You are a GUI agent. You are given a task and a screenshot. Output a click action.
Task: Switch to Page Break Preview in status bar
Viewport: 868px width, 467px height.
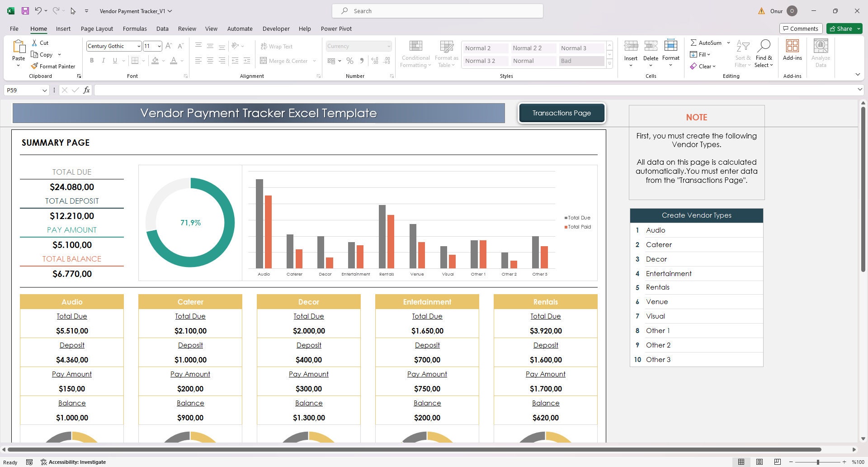click(778, 462)
